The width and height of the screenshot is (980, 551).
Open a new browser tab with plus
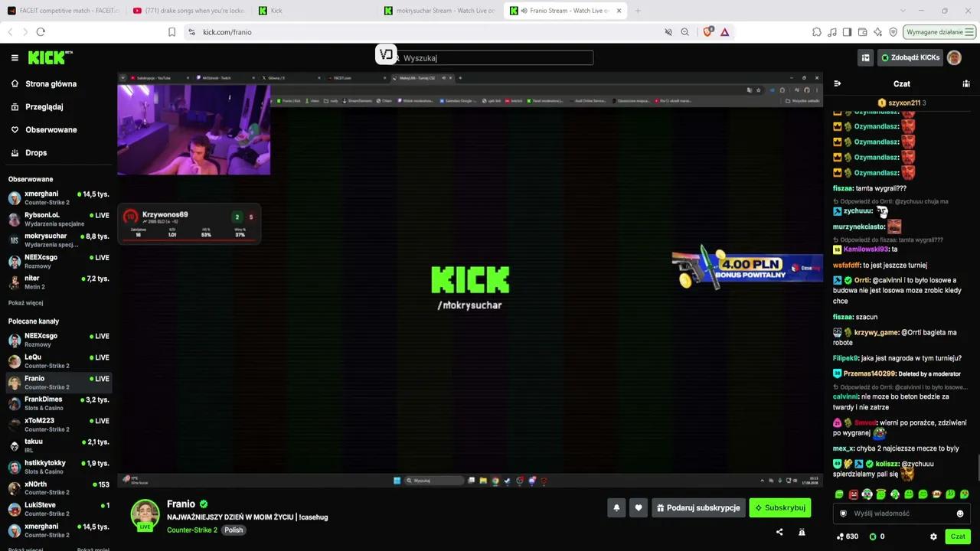pyautogui.click(x=638, y=11)
